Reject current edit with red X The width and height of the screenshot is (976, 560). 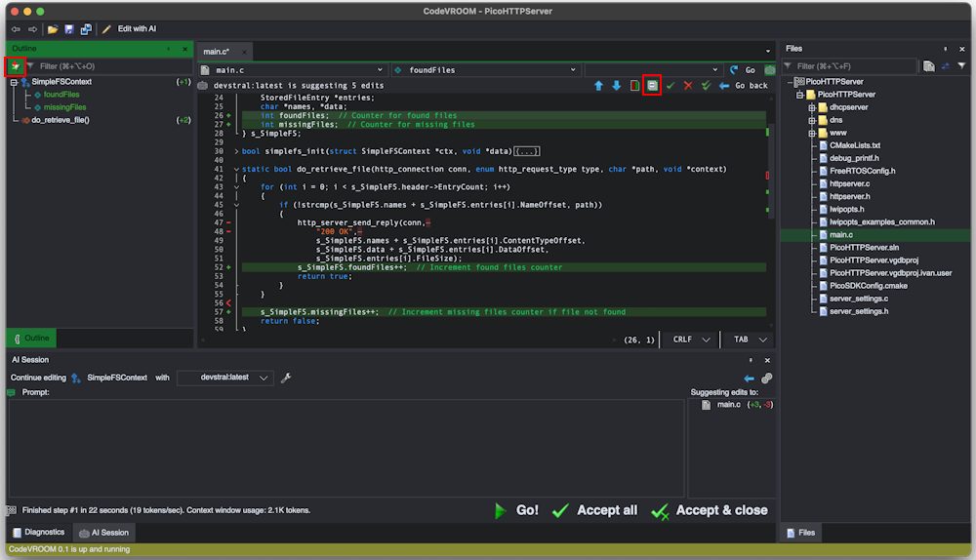(688, 86)
